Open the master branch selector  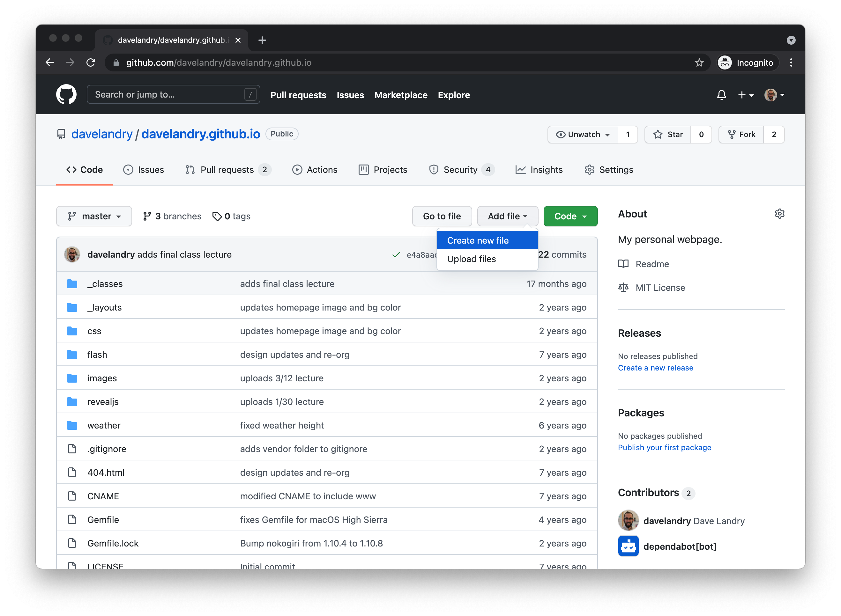tap(94, 216)
